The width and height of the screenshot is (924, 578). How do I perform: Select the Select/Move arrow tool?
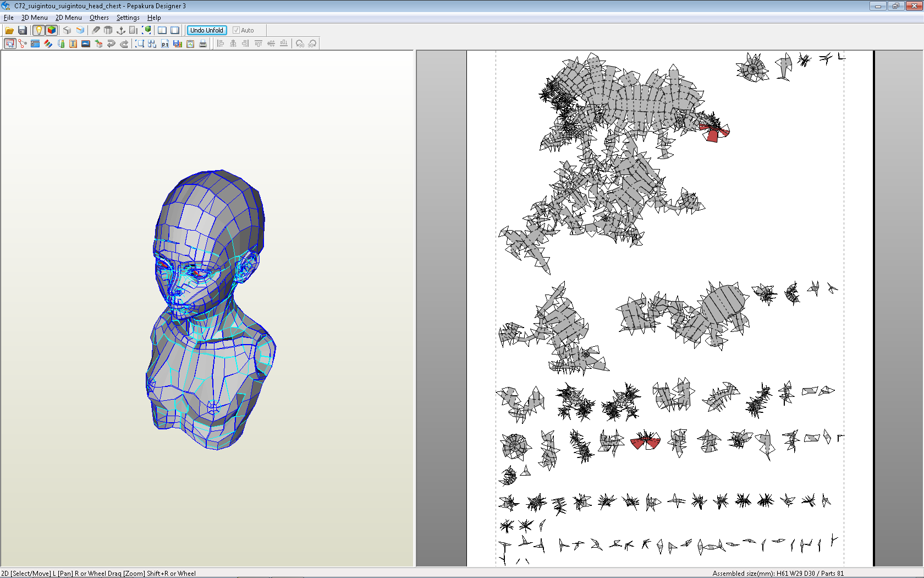pyautogui.click(x=10, y=44)
